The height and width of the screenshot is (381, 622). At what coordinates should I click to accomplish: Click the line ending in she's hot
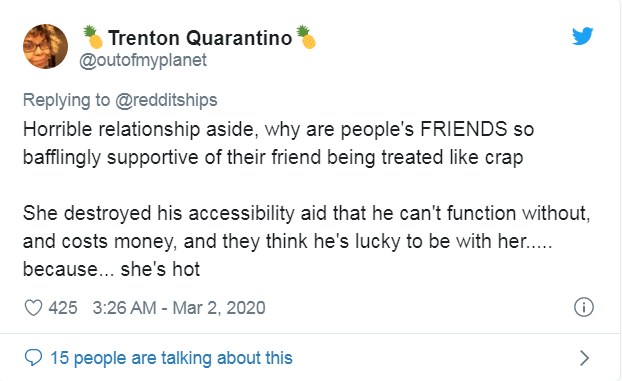(x=111, y=269)
